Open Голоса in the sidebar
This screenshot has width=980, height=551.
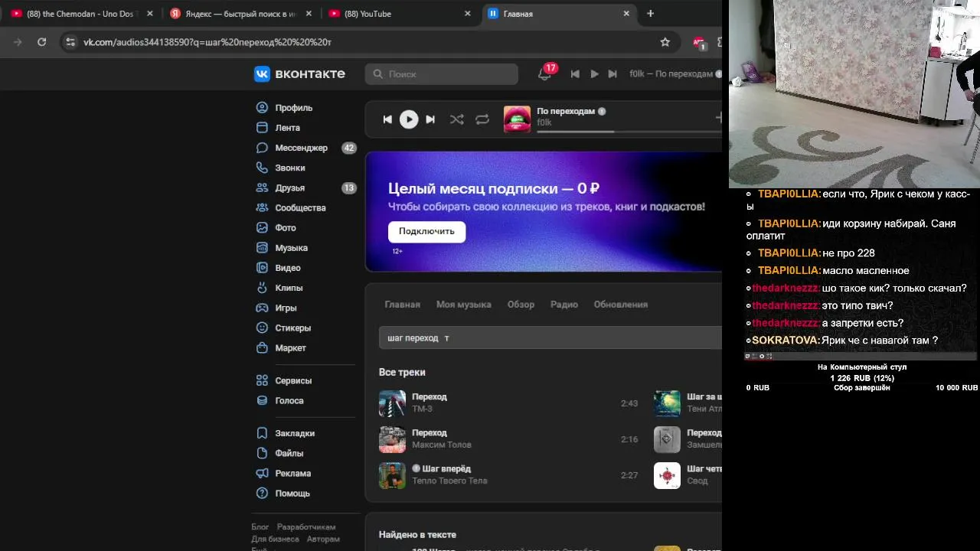click(279, 400)
